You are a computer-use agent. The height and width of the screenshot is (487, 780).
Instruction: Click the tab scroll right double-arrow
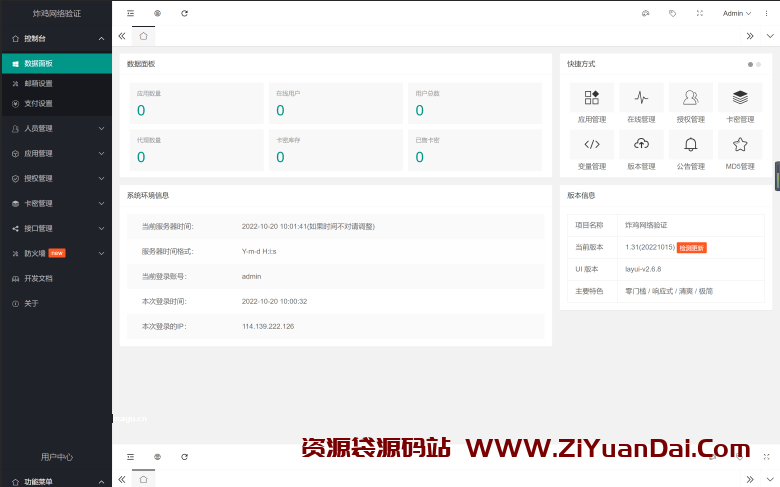click(750, 36)
